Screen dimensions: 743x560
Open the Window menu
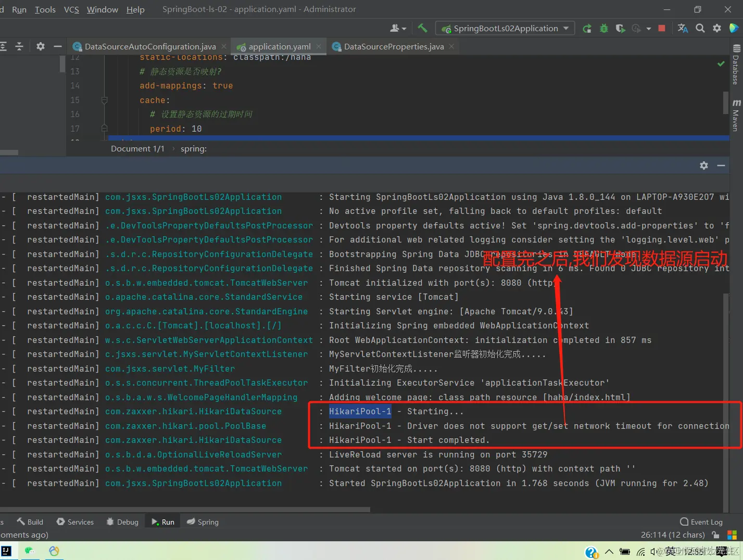pos(103,9)
